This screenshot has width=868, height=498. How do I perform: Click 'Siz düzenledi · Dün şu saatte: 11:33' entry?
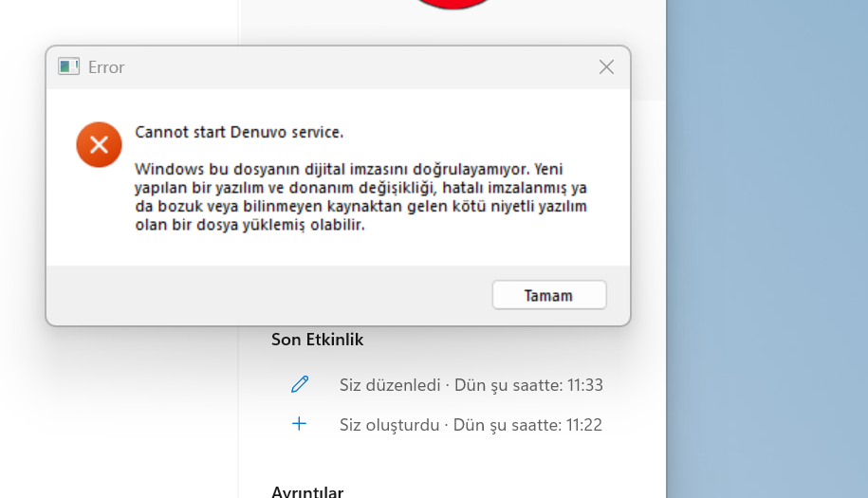[x=471, y=384]
